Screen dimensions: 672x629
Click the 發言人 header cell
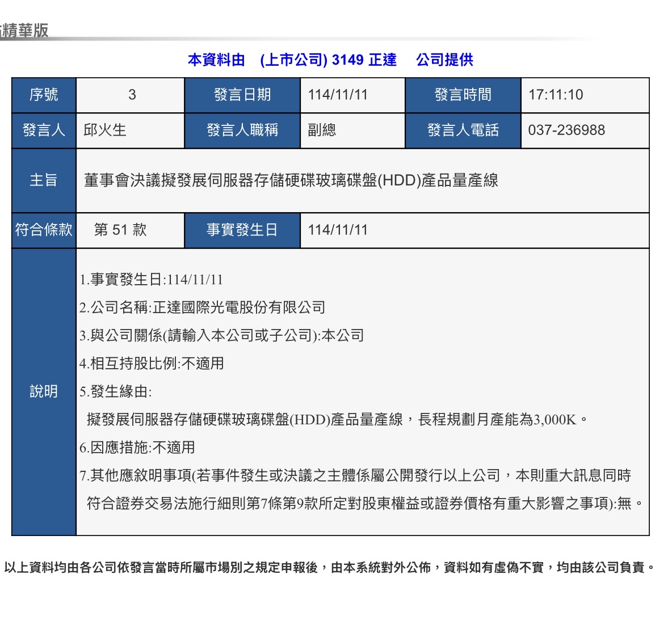tap(44, 130)
